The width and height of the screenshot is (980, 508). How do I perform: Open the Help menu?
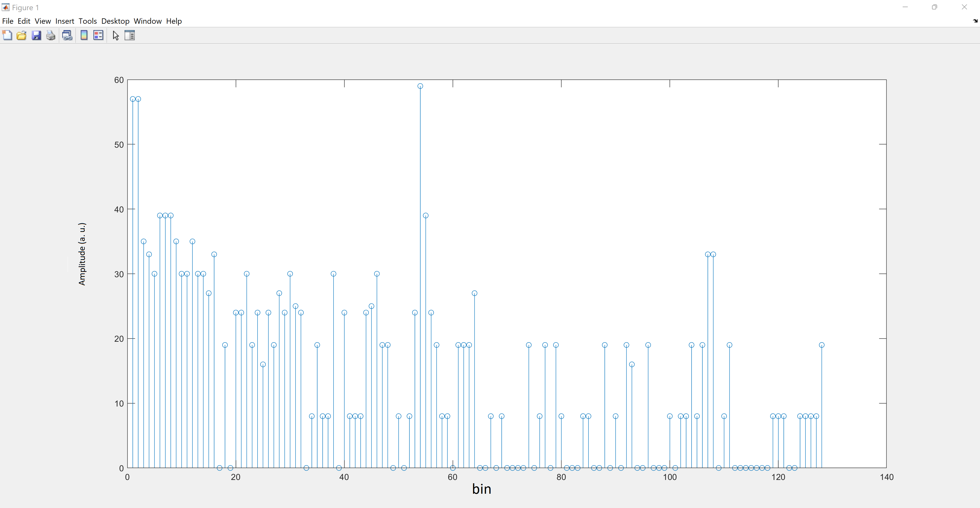pyautogui.click(x=174, y=21)
